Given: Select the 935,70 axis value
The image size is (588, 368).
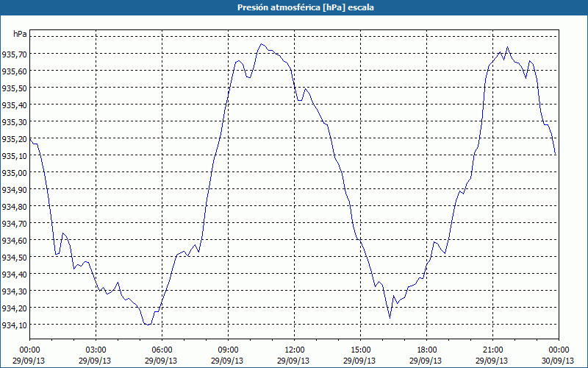Looking at the screenshot, I should 14,54.
